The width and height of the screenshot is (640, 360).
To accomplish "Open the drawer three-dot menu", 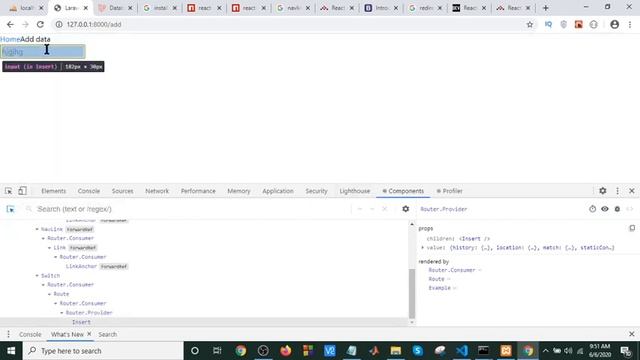I will point(8,334).
